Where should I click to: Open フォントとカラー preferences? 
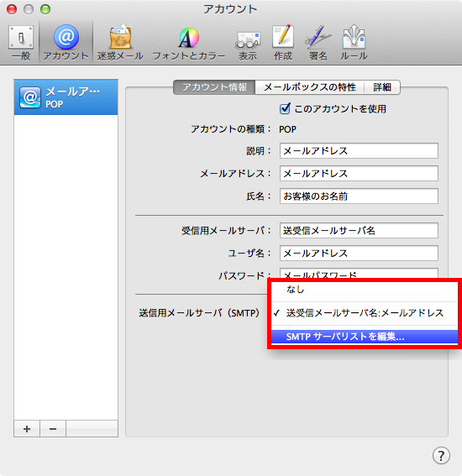pos(189,43)
